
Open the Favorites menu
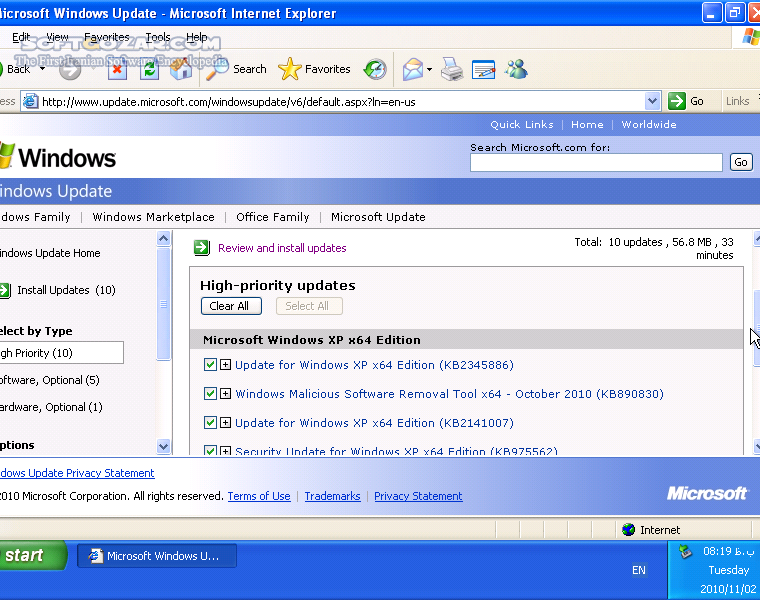point(107,37)
